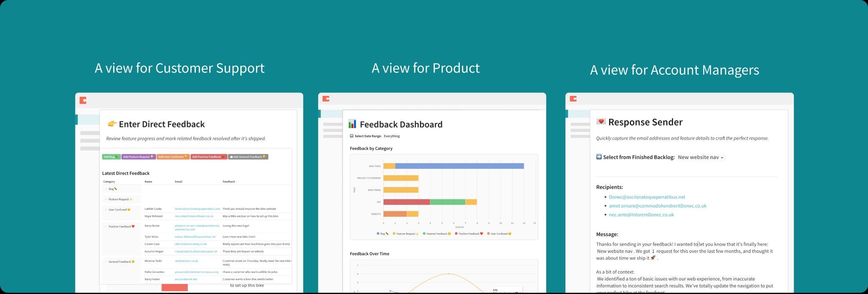This screenshot has width=868, height=294.
Task: Click the blue BIKE TIRES bar segment
Action: pyautogui.click(x=459, y=166)
